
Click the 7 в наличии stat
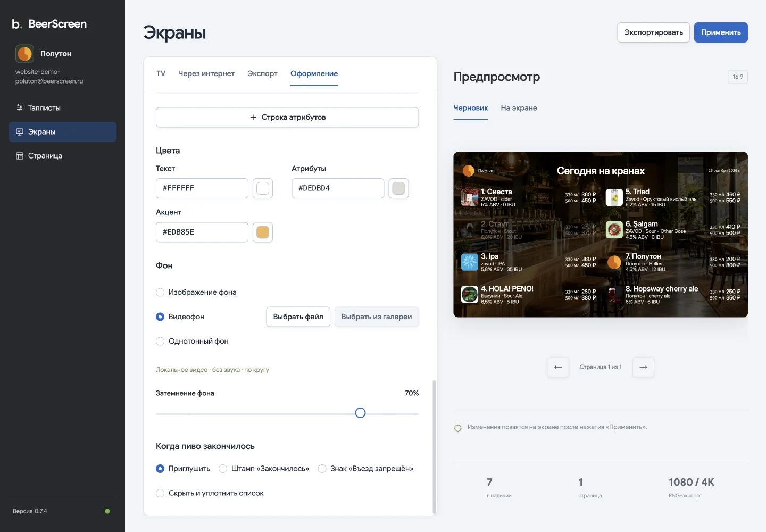(499, 488)
